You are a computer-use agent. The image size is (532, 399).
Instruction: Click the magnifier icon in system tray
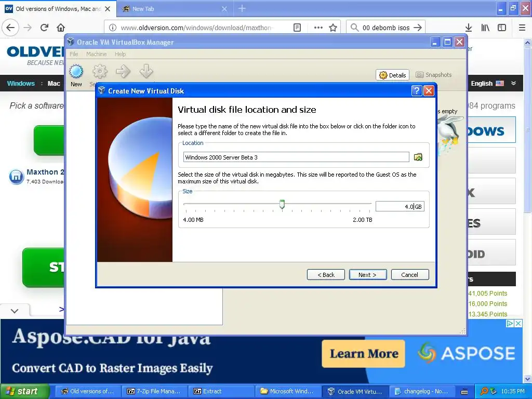[484, 391]
